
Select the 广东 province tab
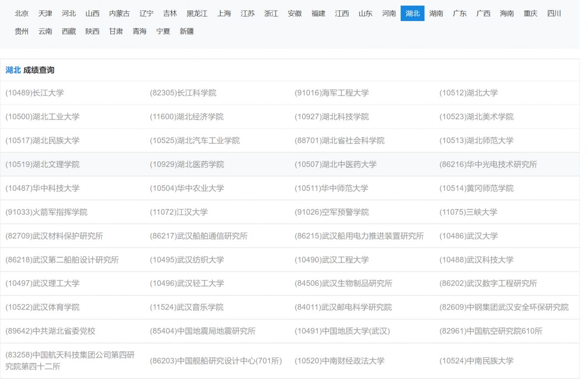460,14
